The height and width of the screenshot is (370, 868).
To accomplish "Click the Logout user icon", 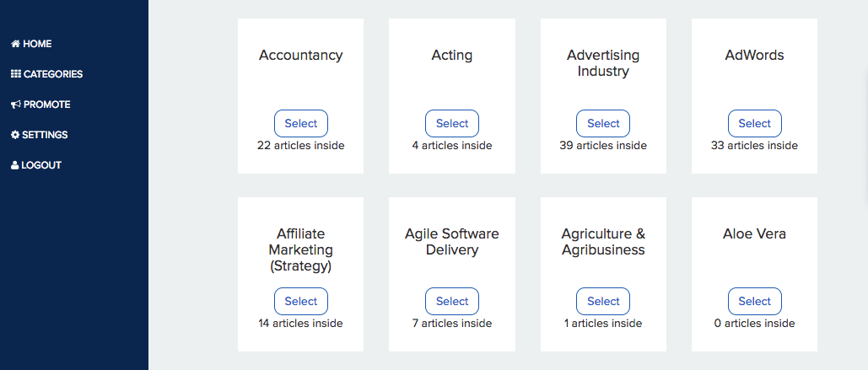I will tap(15, 165).
